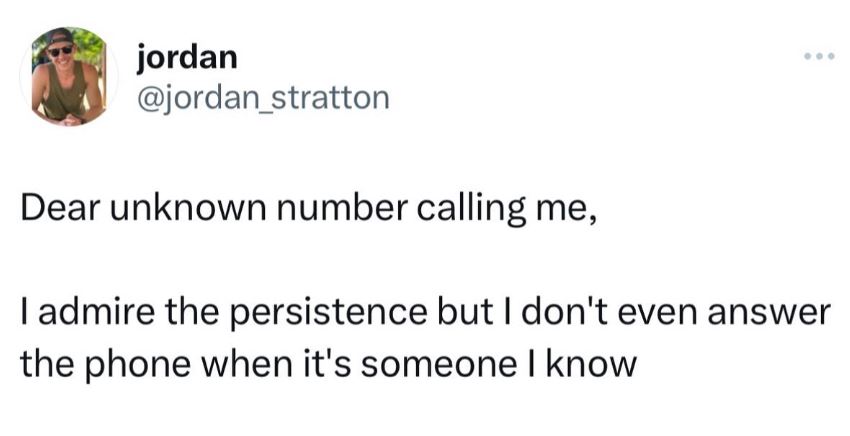Click the cap in the avatar photo
Screen dimensions: 850x436
pos(60,37)
